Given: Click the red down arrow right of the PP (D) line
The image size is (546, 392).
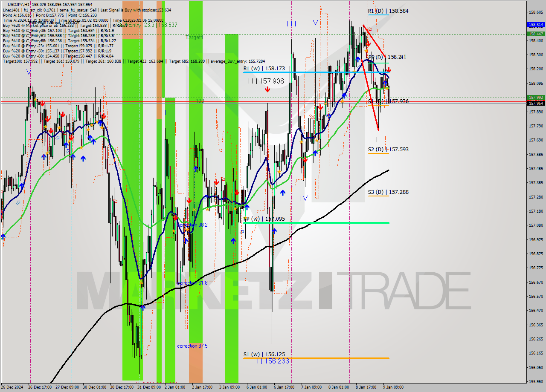Looking at the screenshot, I should (389, 69).
